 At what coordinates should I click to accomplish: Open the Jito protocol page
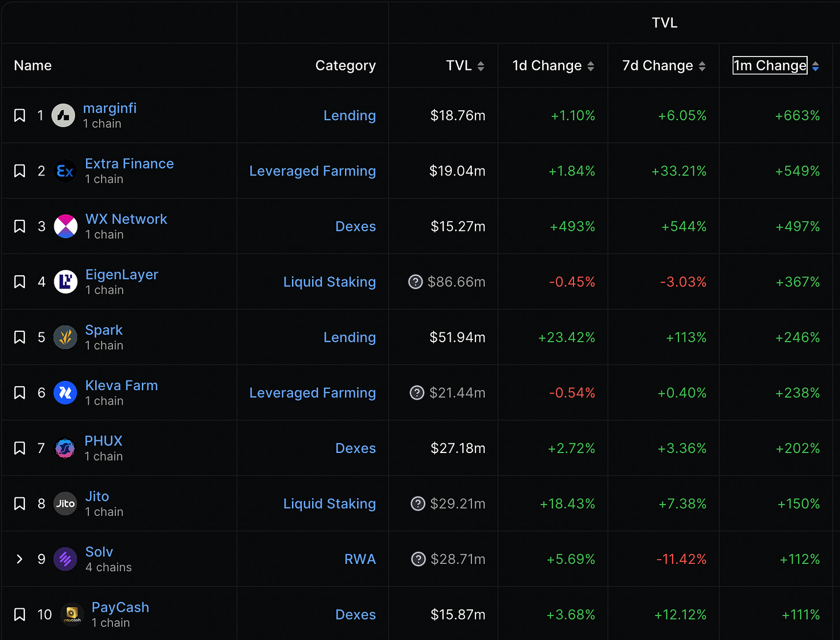(97, 496)
